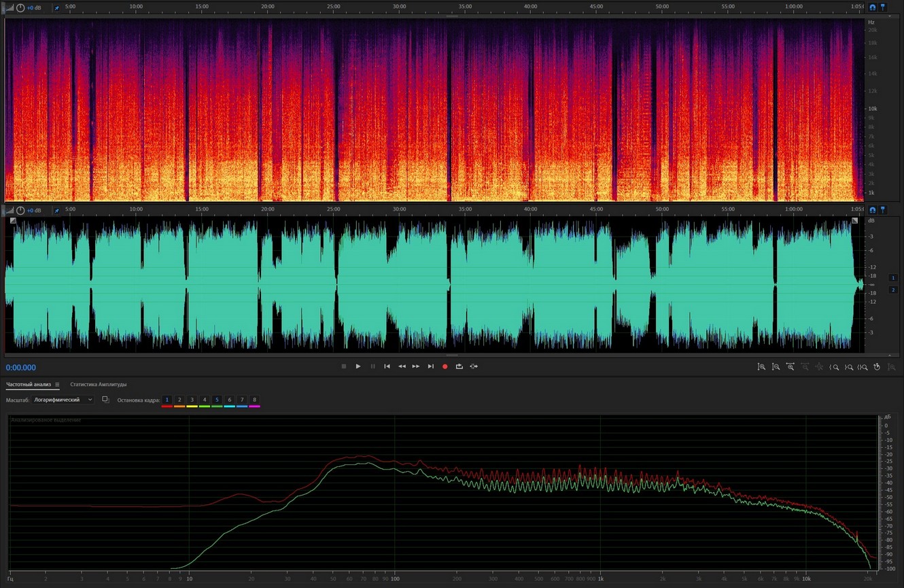
Task: Select the Частотный анализ tab
Action: tap(29, 385)
